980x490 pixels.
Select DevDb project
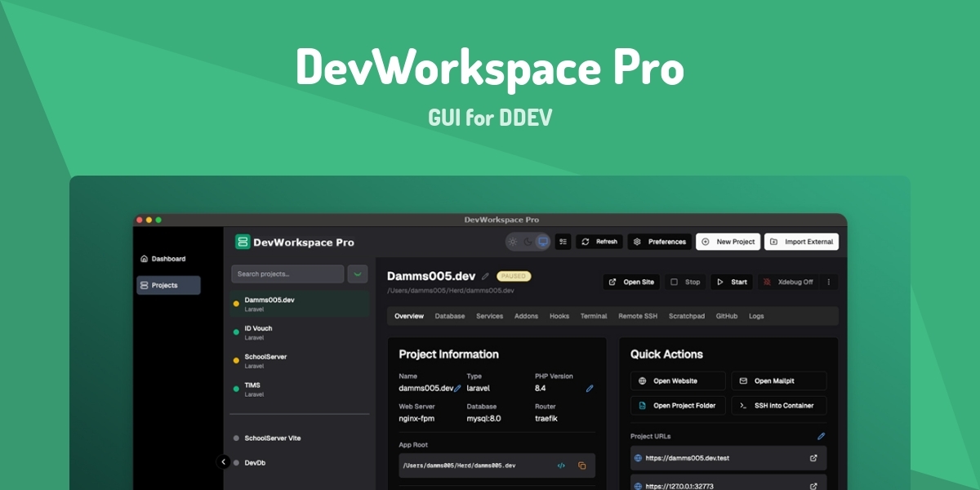coord(300,463)
